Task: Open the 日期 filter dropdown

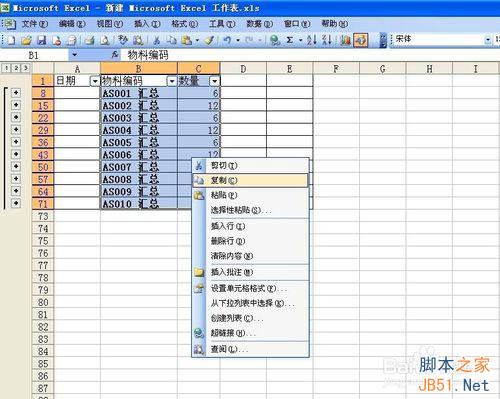Action: coord(95,81)
